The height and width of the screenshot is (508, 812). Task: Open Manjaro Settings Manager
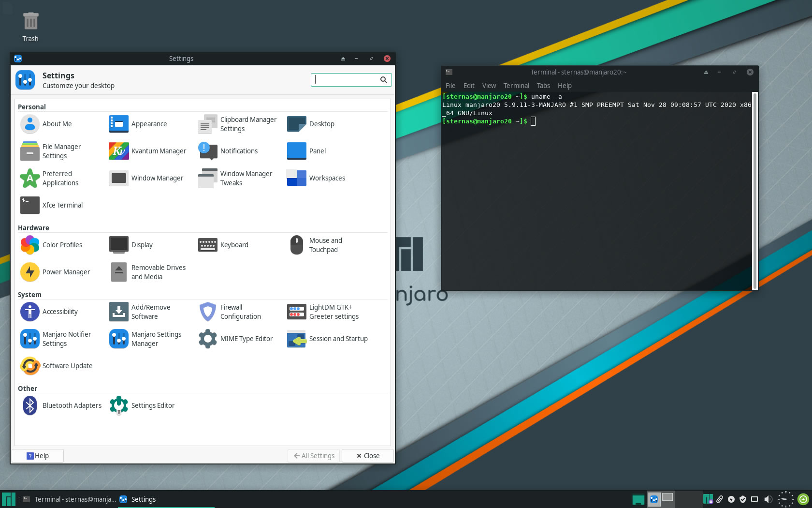pos(145,339)
